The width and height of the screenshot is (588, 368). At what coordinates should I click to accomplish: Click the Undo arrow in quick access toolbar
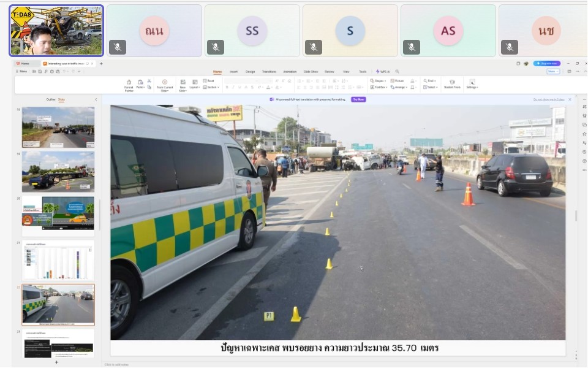pos(64,71)
